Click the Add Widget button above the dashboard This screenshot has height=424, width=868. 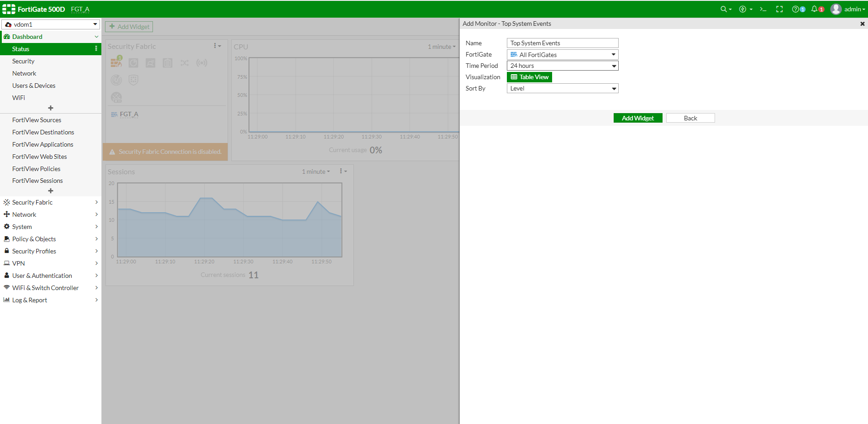click(x=129, y=27)
